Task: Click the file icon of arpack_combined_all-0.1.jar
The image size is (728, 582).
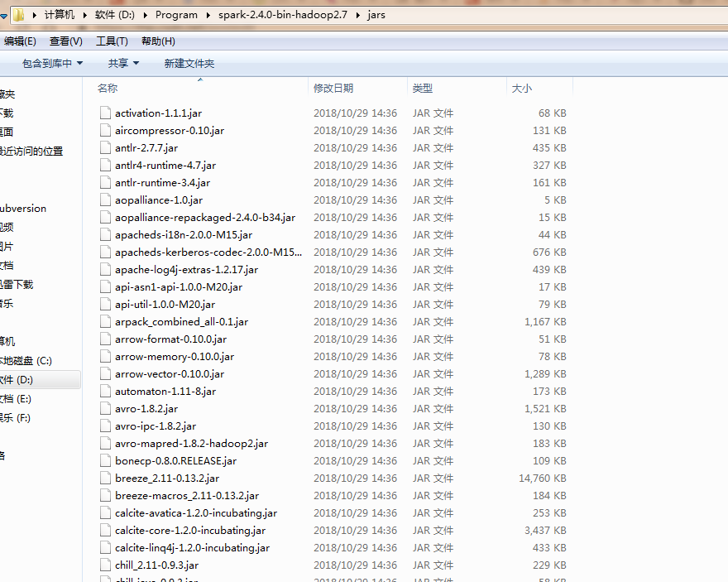Action: pyautogui.click(x=105, y=322)
